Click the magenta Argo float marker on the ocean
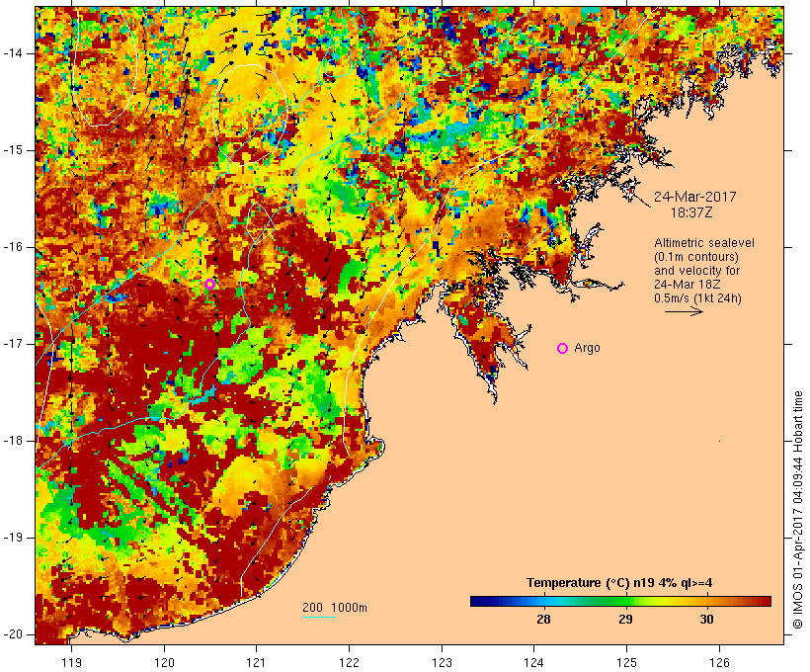The width and height of the screenshot is (810, 672). 209,284
